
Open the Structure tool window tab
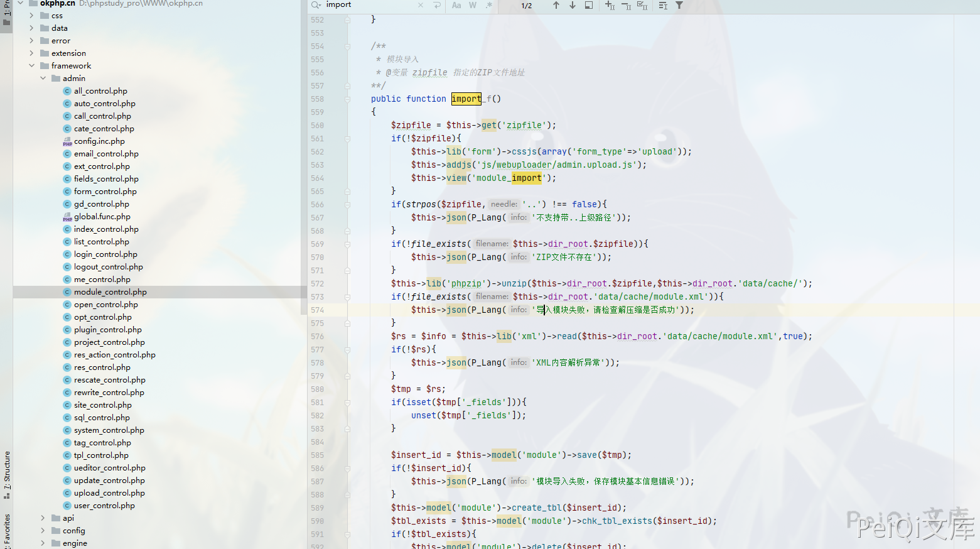[x=7, y=471]
